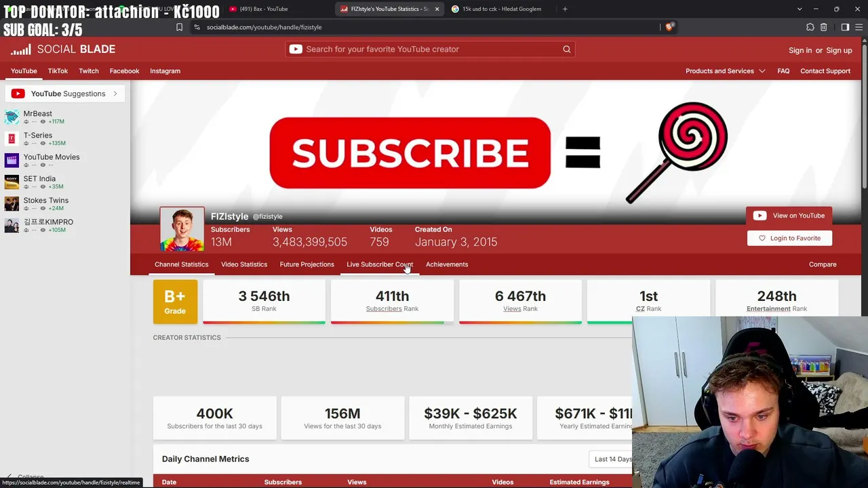Click the Brave shield icon
868x488 pixels.
669,27
